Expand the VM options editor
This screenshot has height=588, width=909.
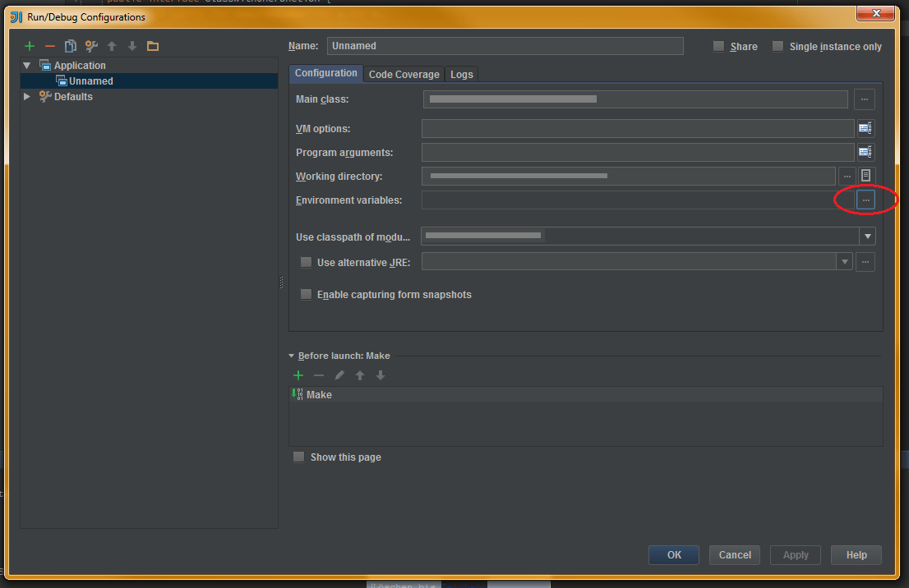[865, 128]
